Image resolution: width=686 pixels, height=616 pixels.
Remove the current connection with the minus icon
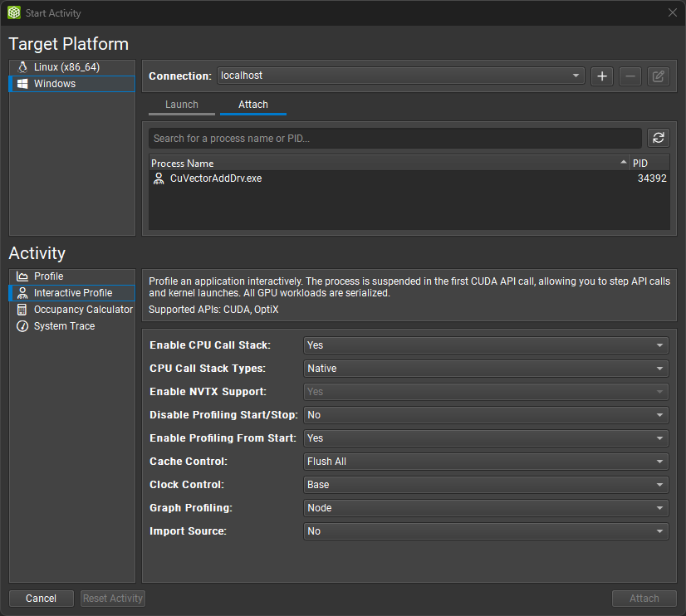[x=630, y=76]
